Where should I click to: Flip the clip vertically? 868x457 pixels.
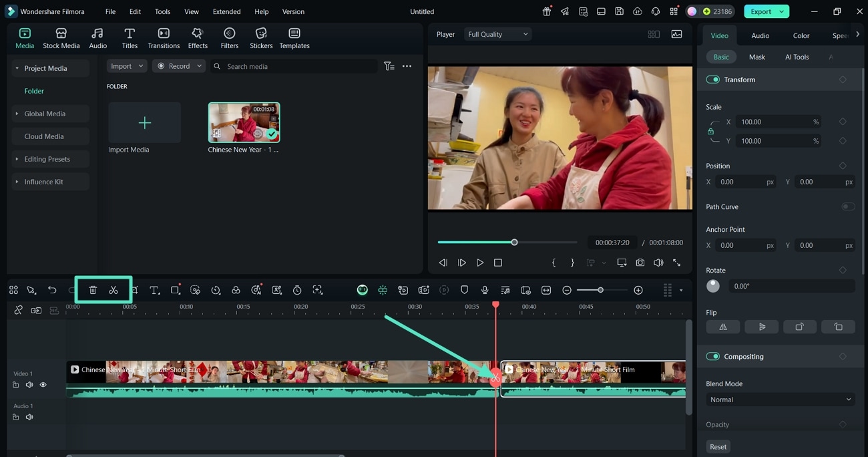762,327
